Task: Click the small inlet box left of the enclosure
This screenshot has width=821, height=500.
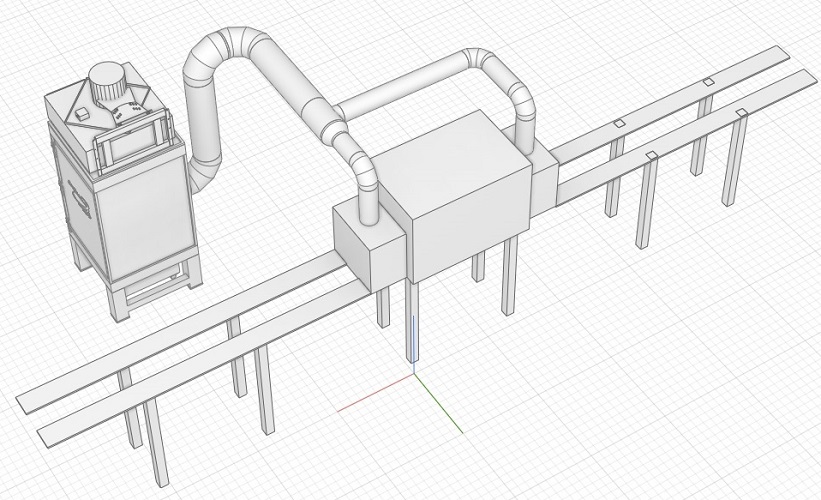Action: coord(369,245)
